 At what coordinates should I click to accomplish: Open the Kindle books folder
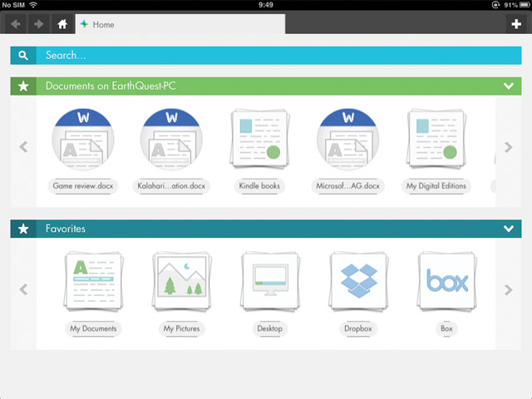click(x=259, y=140)
